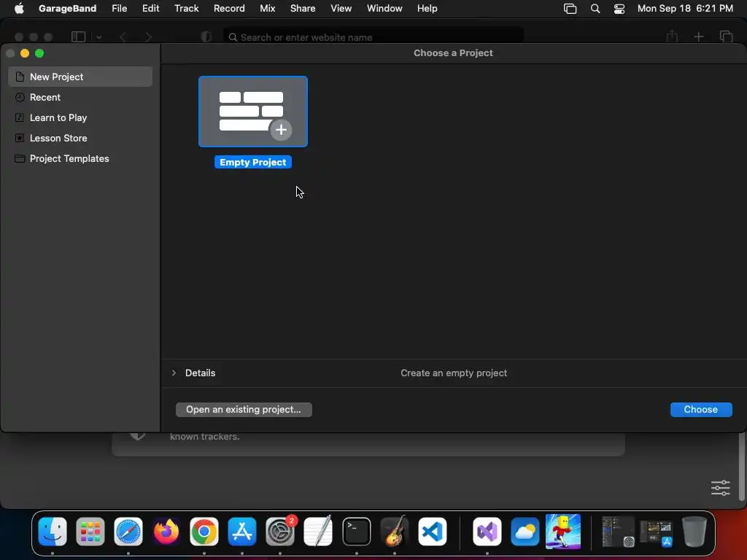Open App Store from the Dock

pos(242,532)
